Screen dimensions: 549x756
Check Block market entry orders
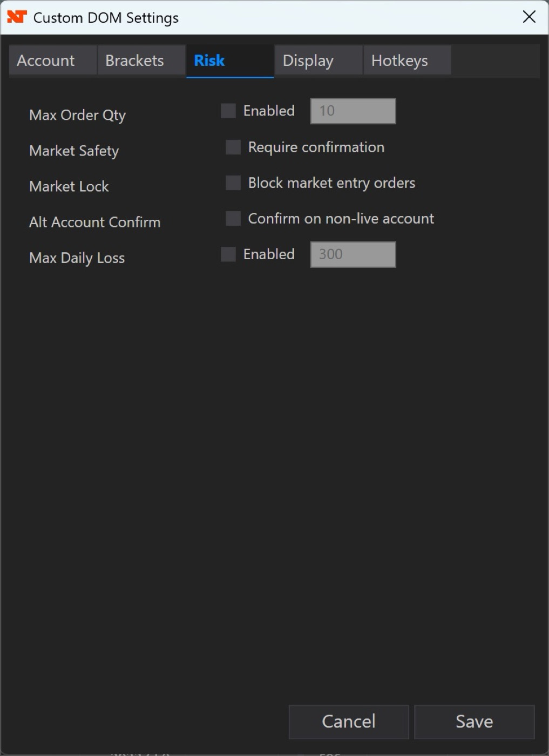(x=233, y=183)
